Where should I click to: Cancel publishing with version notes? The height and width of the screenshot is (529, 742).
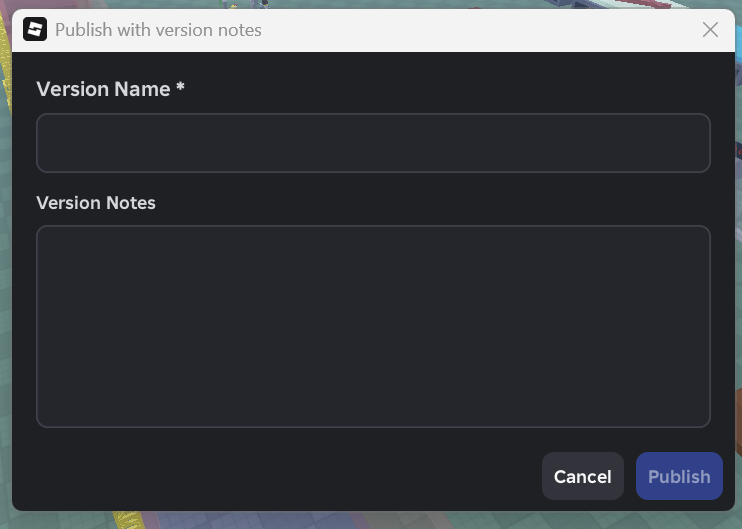tap(583, 476)
